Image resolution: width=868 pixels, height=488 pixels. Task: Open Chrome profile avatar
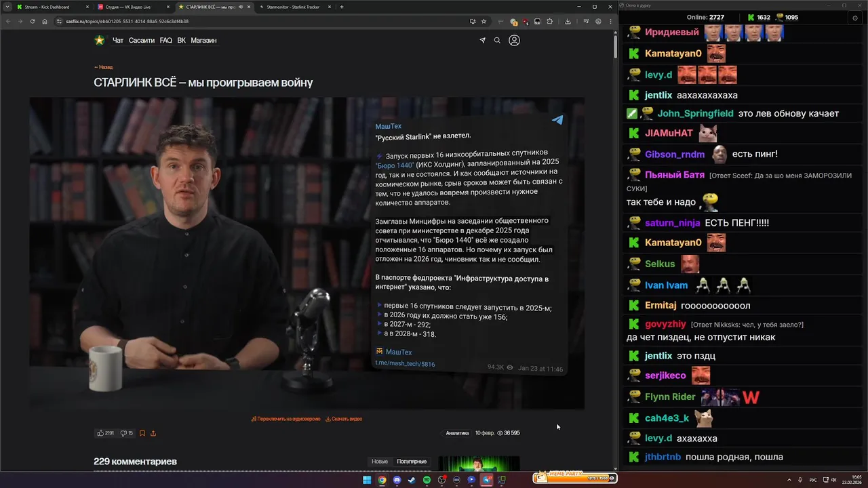[599, 21]
